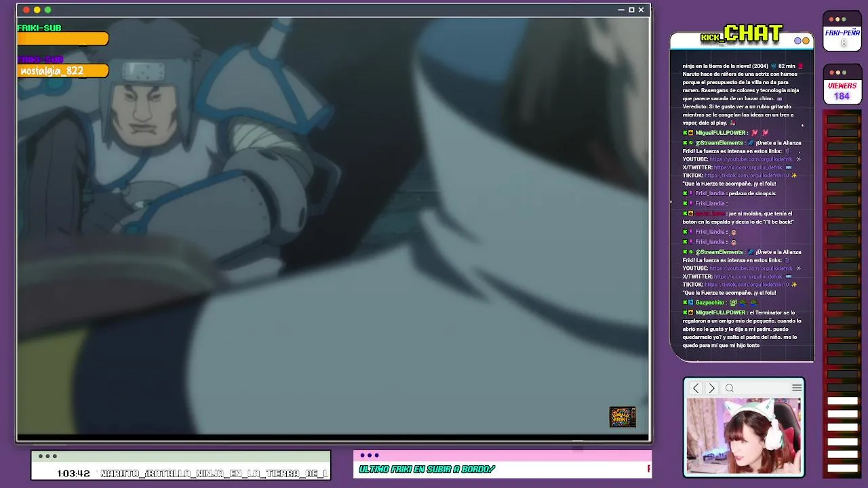The height and width of the screenshot is (488, 868).
Task: Click the "ULTIMO FRIKI EN SUBIR A BORDO!" banner
Action: click(x=427, y=469)
